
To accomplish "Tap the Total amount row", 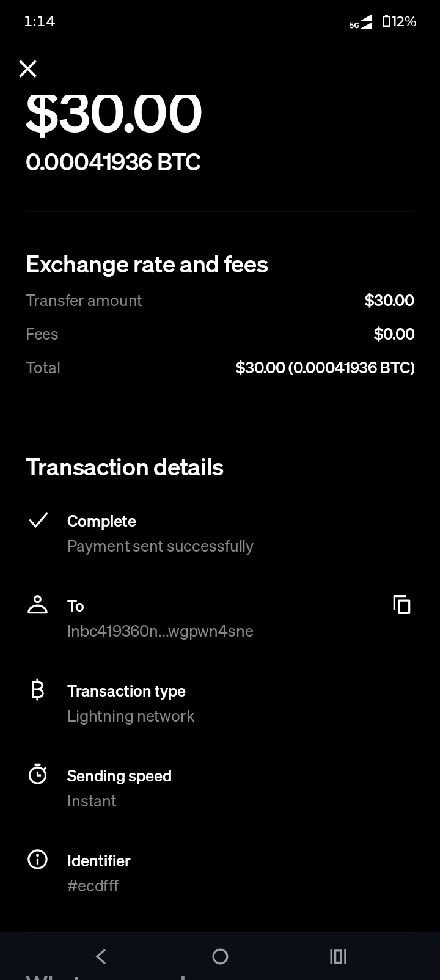I will [220, 368].
